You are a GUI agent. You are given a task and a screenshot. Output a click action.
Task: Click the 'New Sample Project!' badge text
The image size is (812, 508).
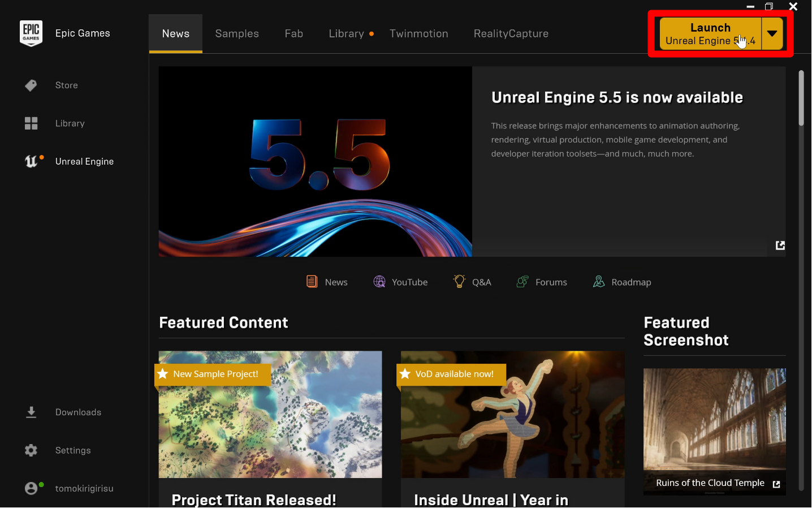[216, 374]
